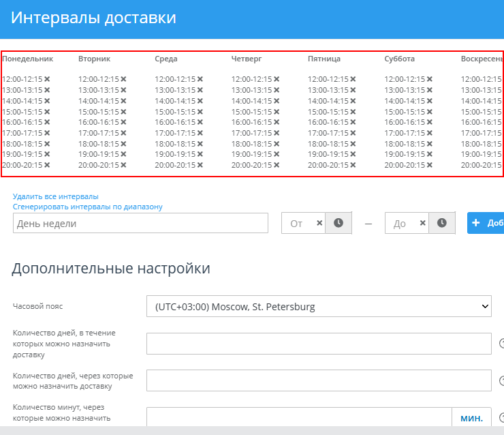The height and width of the screenshot is (435, 504).
Task: Focus days-after-which delivery input field
Action: tap(319, 380)
